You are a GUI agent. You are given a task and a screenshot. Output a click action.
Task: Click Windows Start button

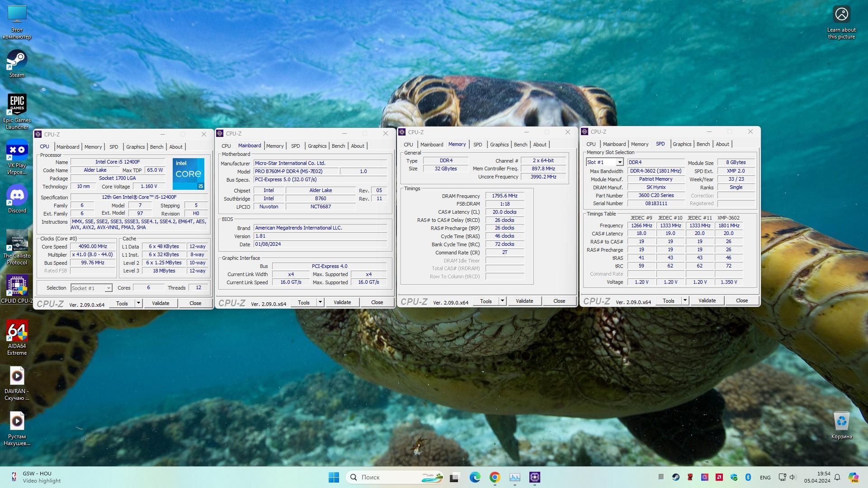click(x=334, y=477)
